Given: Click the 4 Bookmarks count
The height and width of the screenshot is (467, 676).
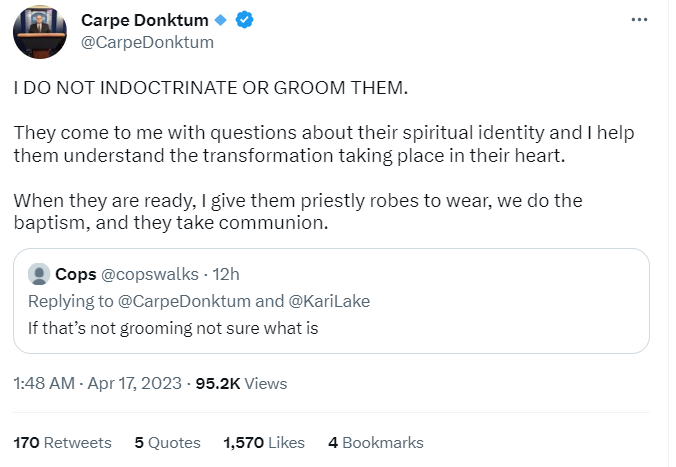Looking at the screenshot, I should [375, 442].
